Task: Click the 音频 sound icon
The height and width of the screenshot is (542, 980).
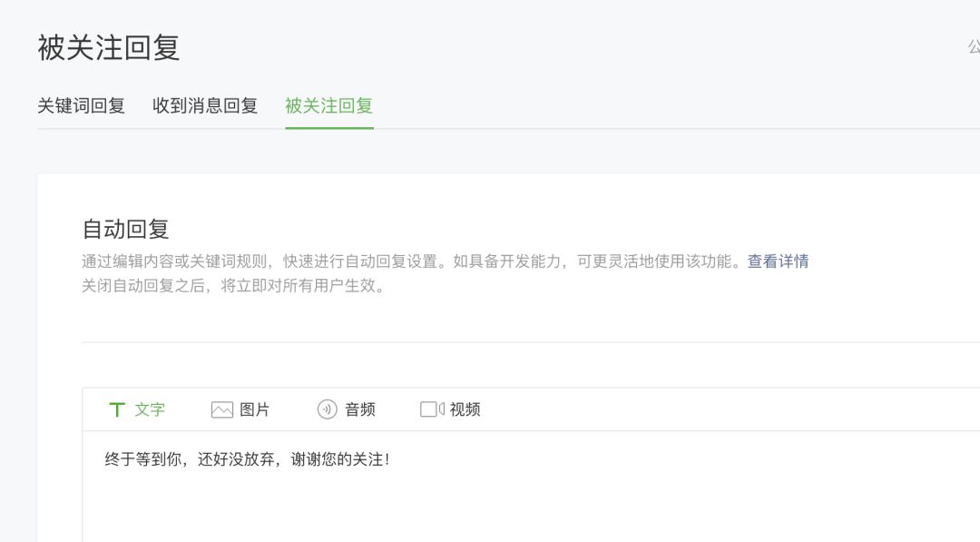Action: [x=327, y=409]
